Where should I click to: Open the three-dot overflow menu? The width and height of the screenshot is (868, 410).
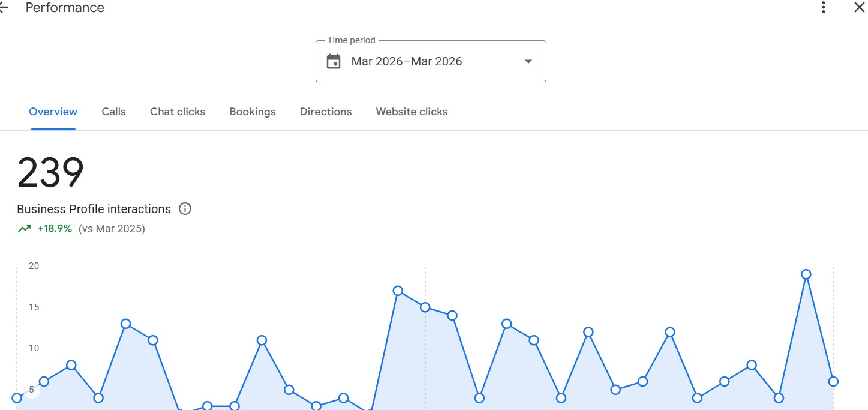(823, 8)
